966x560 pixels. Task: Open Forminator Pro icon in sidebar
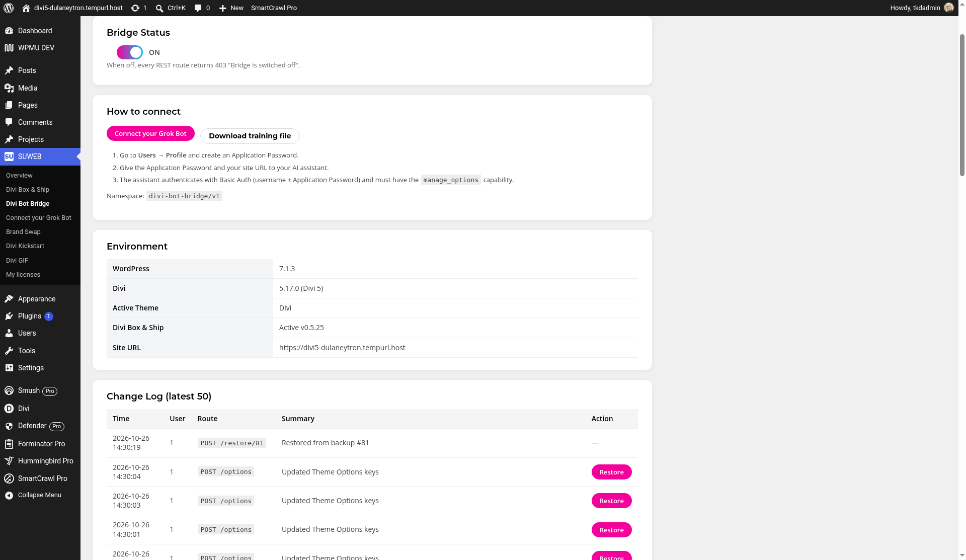[9, 444]
